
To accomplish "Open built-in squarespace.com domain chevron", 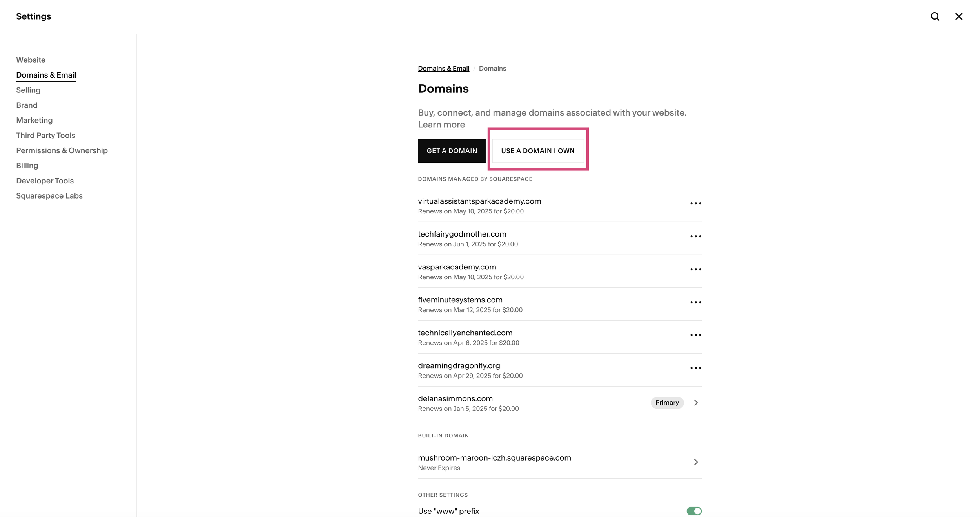I will tap(696, 462).
